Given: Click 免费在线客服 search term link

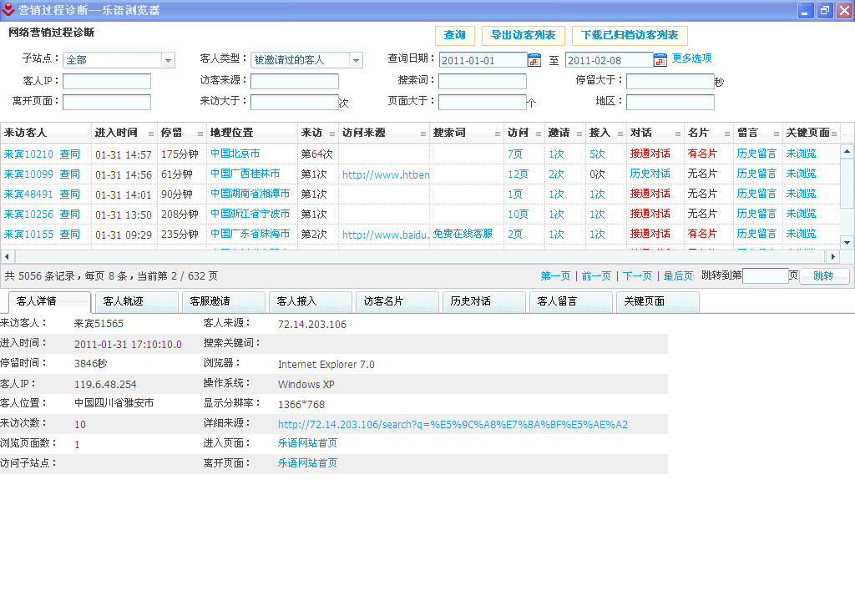Looking at the screenshot, I should (x=463, y=234).
